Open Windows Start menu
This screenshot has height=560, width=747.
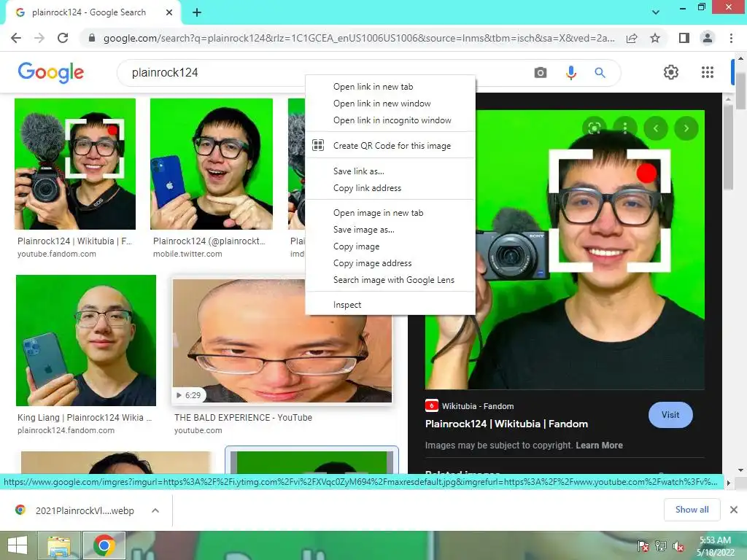click(x=18, y=545)
